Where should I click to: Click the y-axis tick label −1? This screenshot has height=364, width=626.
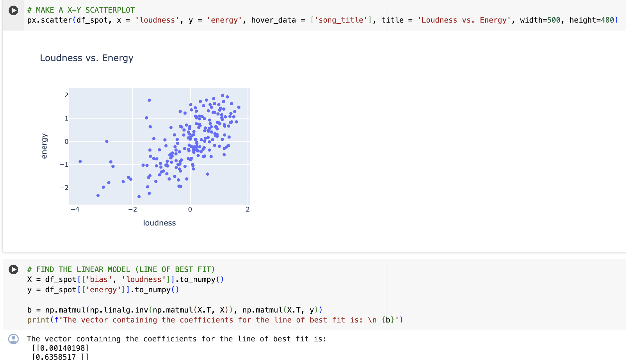pyautogui.click(x=64, y=164)
